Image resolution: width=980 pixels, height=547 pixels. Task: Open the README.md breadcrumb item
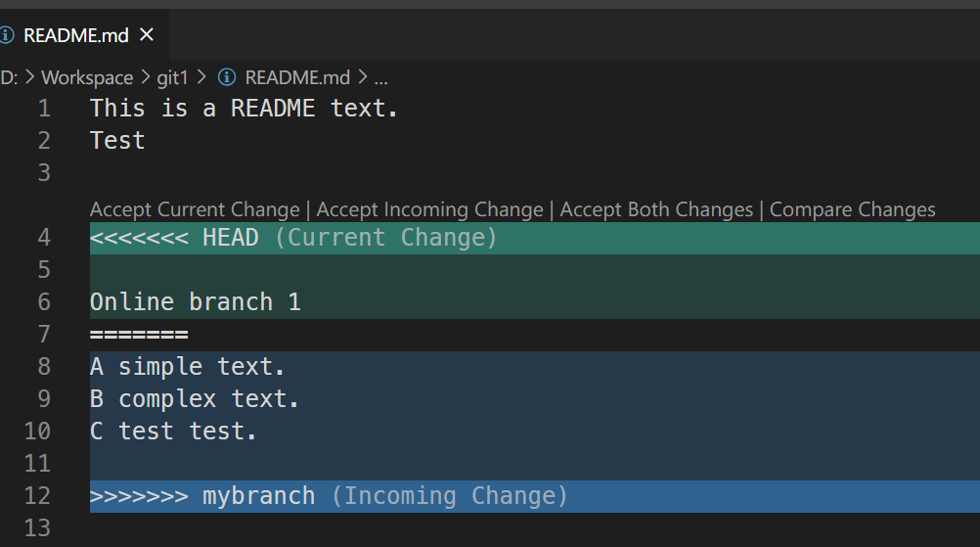click(x=296, y=77)
